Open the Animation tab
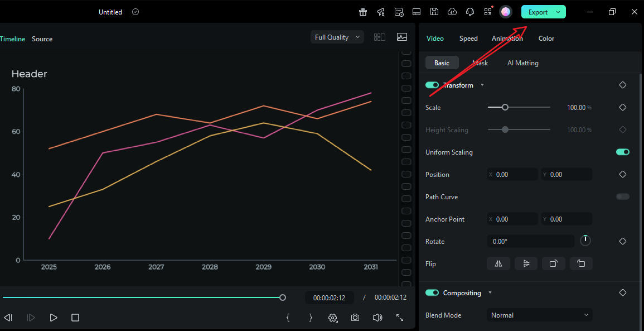The image size is (644, 331). pyautogui.click(x=507, y=38)
